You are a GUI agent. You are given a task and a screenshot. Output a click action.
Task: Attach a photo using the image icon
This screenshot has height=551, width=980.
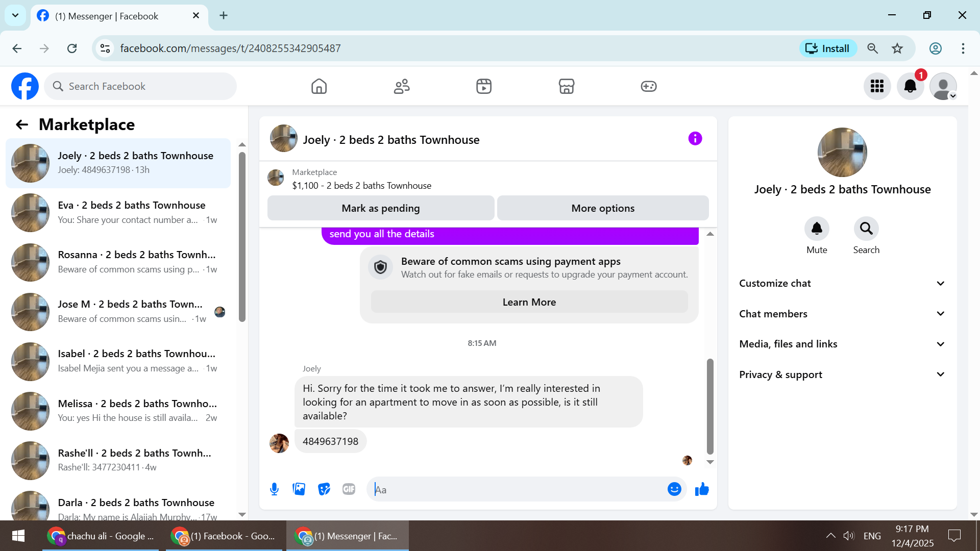299,489
